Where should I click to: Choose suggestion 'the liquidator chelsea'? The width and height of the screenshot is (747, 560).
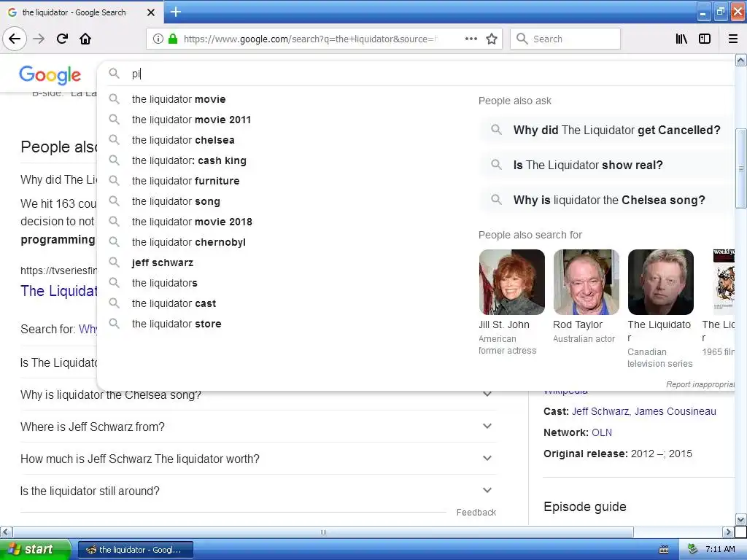pos(183,140)
